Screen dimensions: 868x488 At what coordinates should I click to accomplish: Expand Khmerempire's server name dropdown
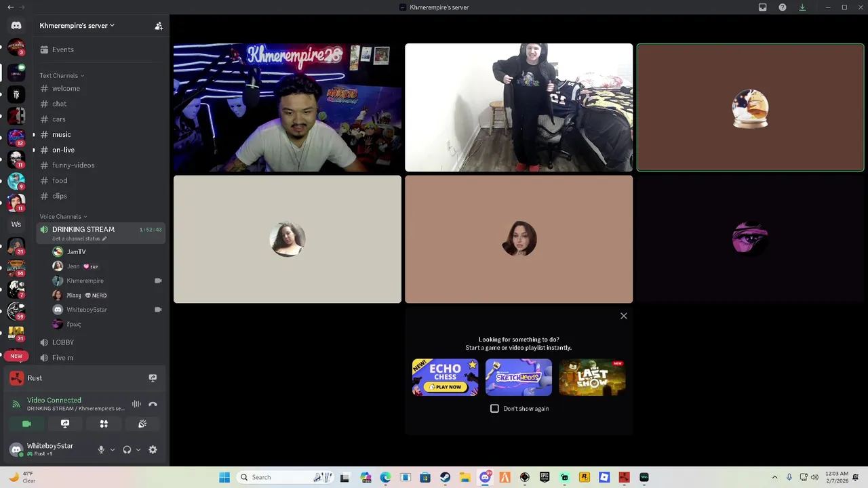77,26
